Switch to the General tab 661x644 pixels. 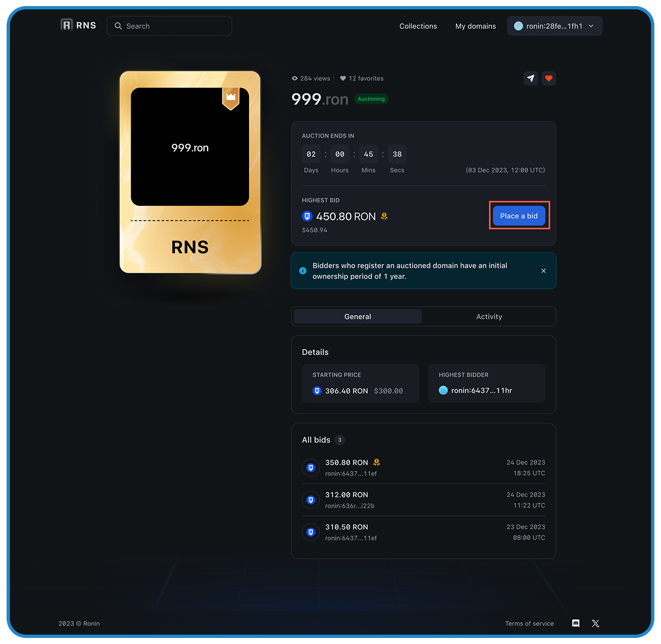click(358, 317)
